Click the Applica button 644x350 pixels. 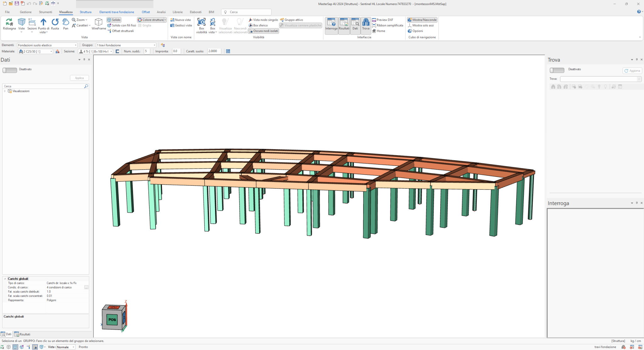(x=79, y=78)
